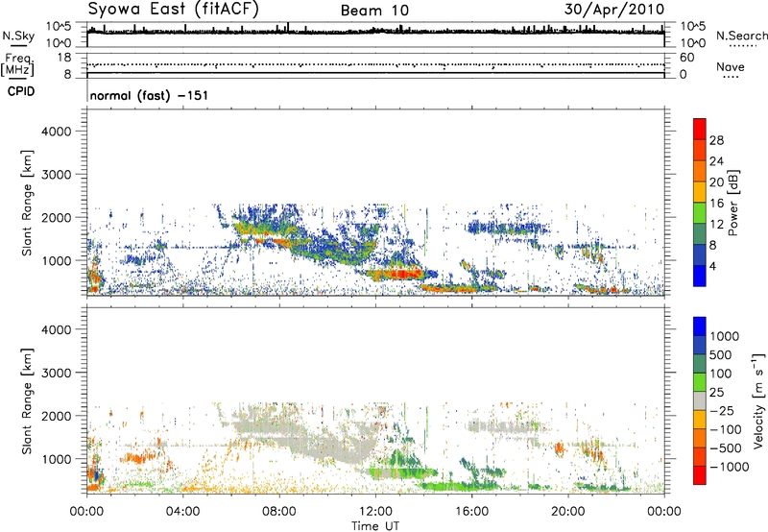The width and height of the screenshot is (768, 532).
Task: Select the 'N.Sky' legend label
Action: (x=18, y=36)
